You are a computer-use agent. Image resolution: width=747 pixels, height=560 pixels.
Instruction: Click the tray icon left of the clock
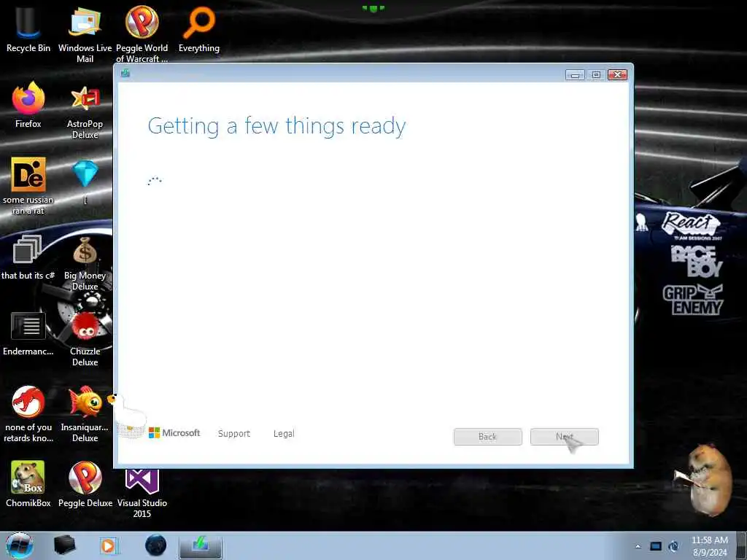click(674, 546)
